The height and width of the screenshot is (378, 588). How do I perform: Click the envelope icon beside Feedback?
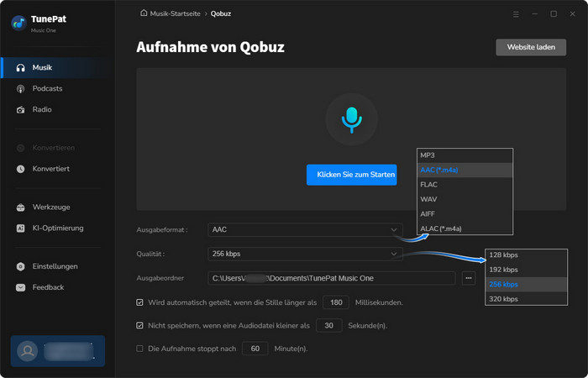21,287
